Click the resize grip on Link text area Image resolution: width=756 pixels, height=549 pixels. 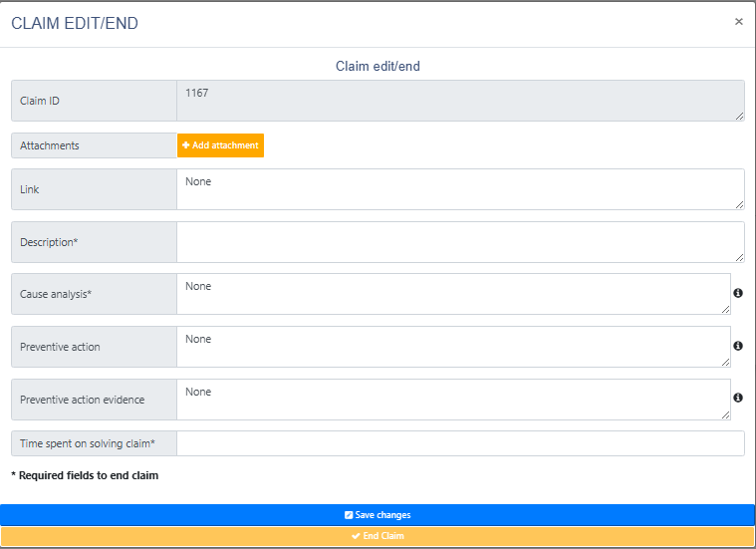[739, 204]
